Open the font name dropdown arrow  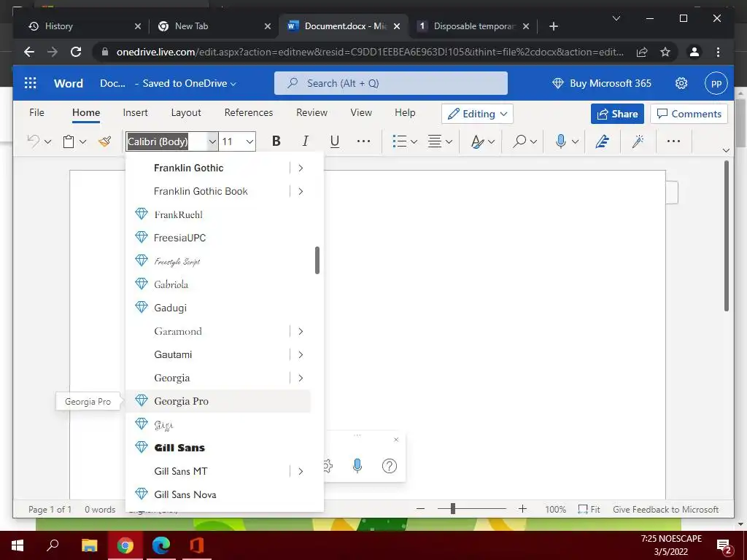(x=212, y=141)
